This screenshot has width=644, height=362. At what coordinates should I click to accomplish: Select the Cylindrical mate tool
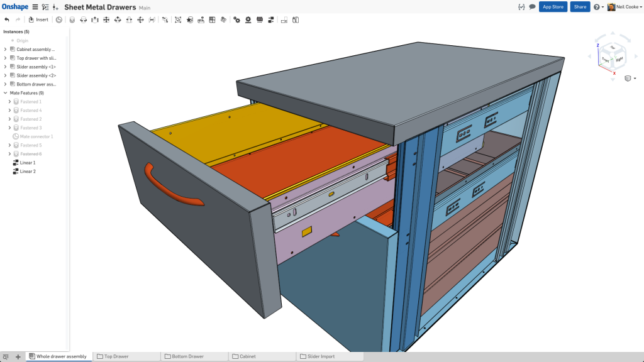point(118,19)
